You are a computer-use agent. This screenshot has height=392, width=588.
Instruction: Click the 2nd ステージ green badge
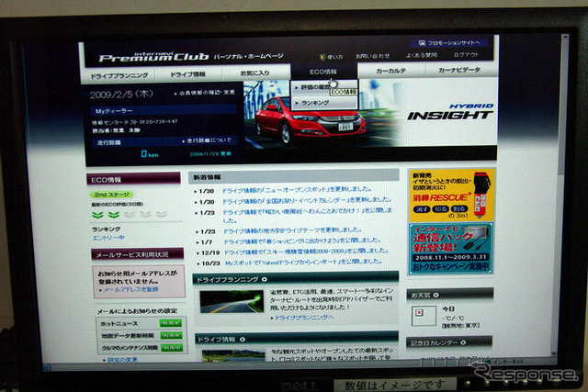[x=111, y=195]
